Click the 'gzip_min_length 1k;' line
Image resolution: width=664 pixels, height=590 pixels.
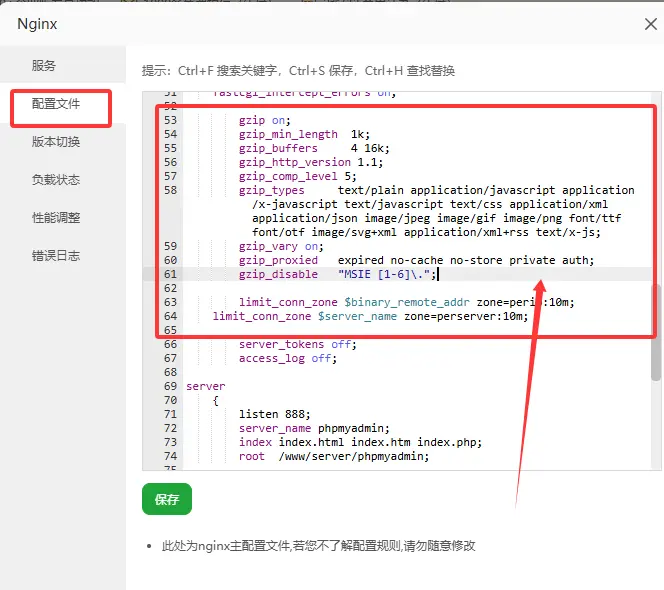[304, 134]
